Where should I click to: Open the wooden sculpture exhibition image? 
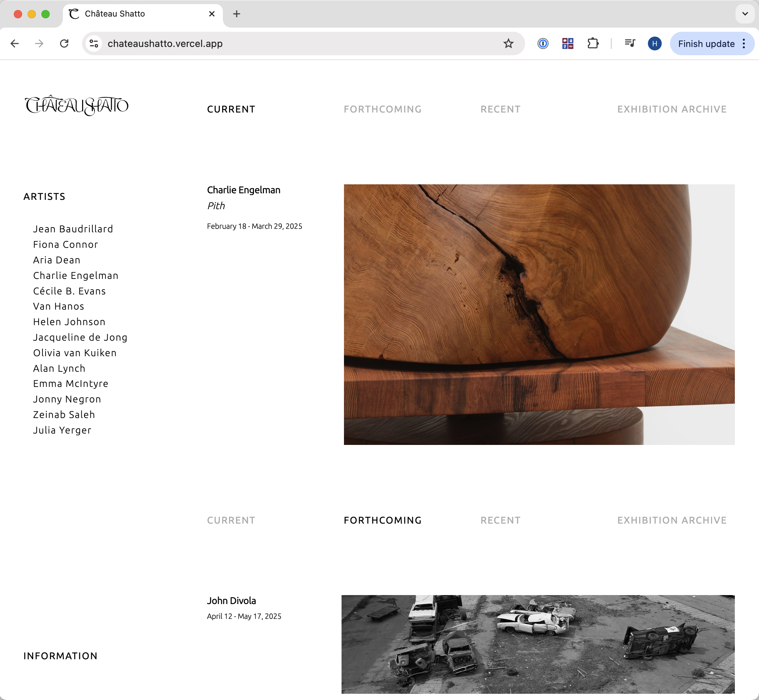539,314
